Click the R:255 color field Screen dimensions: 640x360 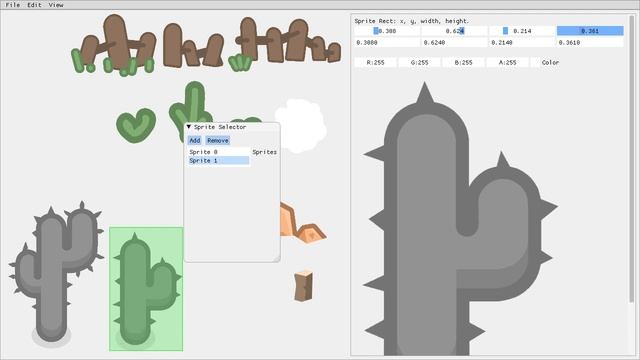375,62
